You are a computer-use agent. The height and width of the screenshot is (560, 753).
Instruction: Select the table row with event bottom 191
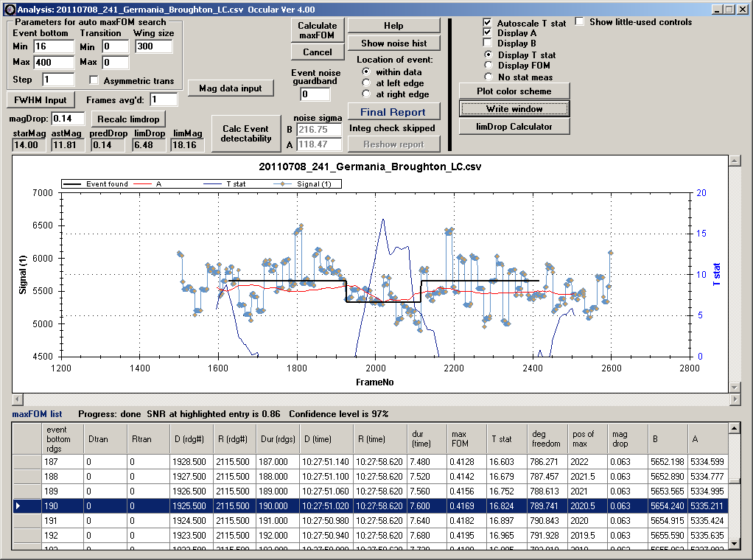(371, 521)
